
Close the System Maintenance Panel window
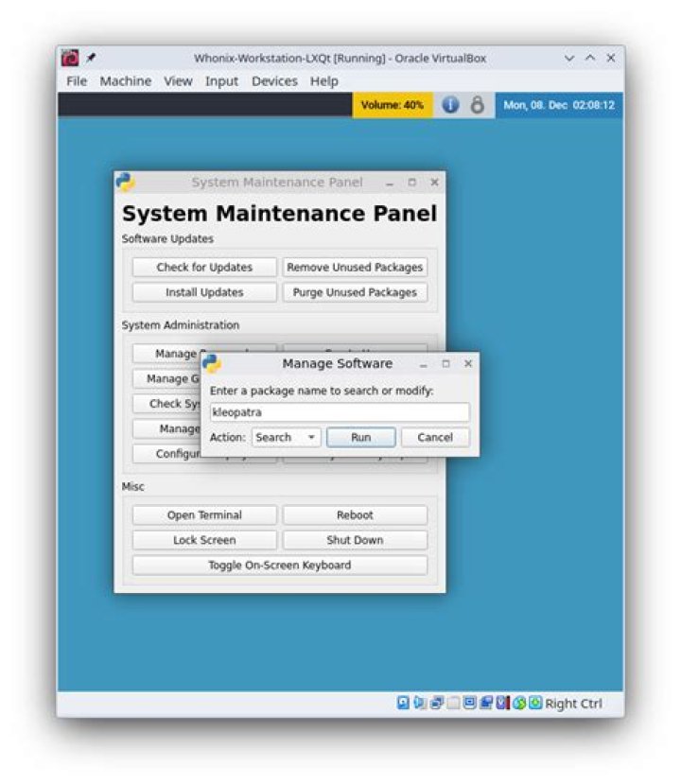pyautogui.click(x=434, y=183)
